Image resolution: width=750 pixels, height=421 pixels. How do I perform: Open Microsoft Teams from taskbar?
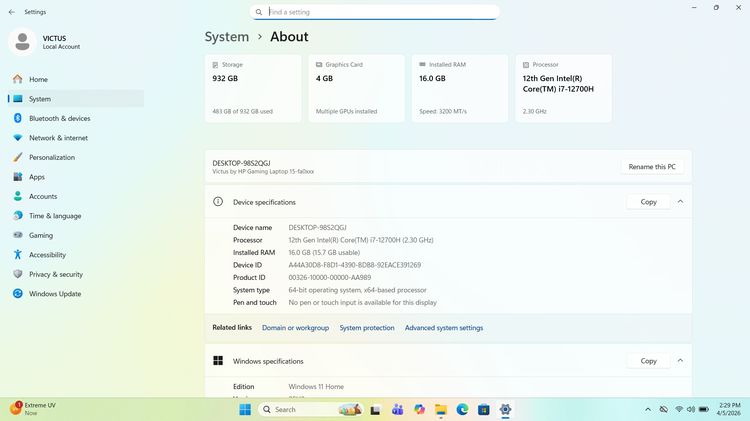[397, 410]
